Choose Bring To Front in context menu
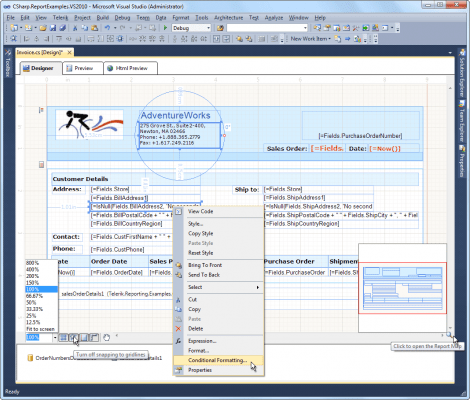Screen dimensions: 470x400 click(x=218, y=265)
